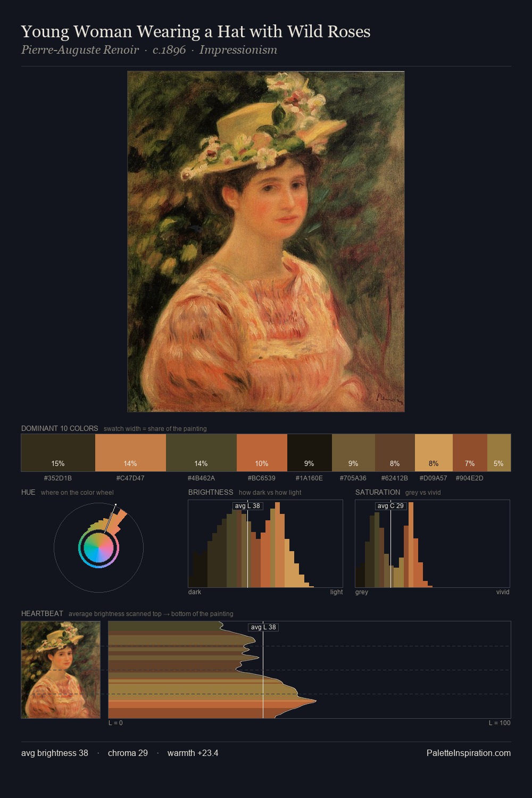
Task: Click the painting title 'Young Woman Wearing a Hat'
Action: (196, 31)
